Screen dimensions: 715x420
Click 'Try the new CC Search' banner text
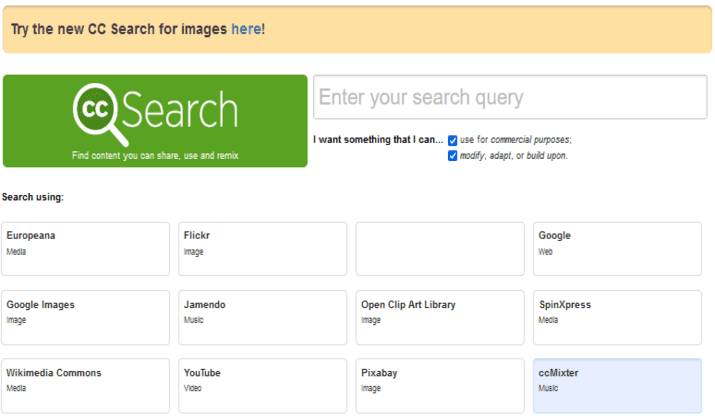[138, 29]
